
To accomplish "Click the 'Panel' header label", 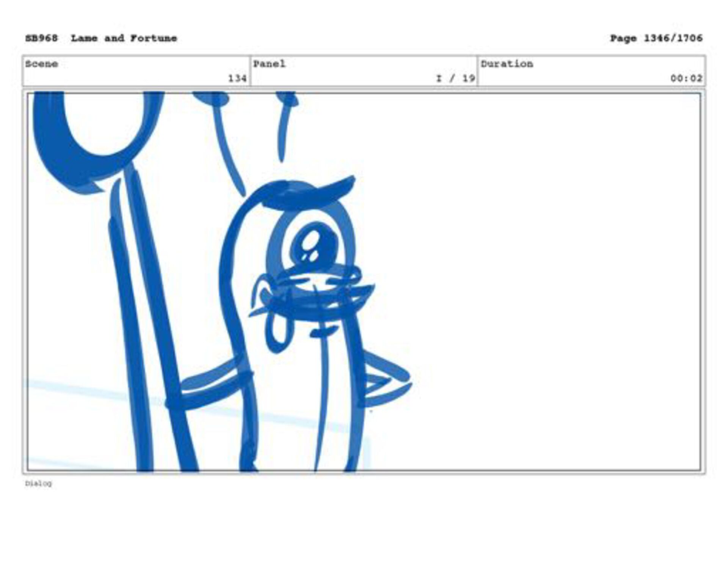I will 269,64.
